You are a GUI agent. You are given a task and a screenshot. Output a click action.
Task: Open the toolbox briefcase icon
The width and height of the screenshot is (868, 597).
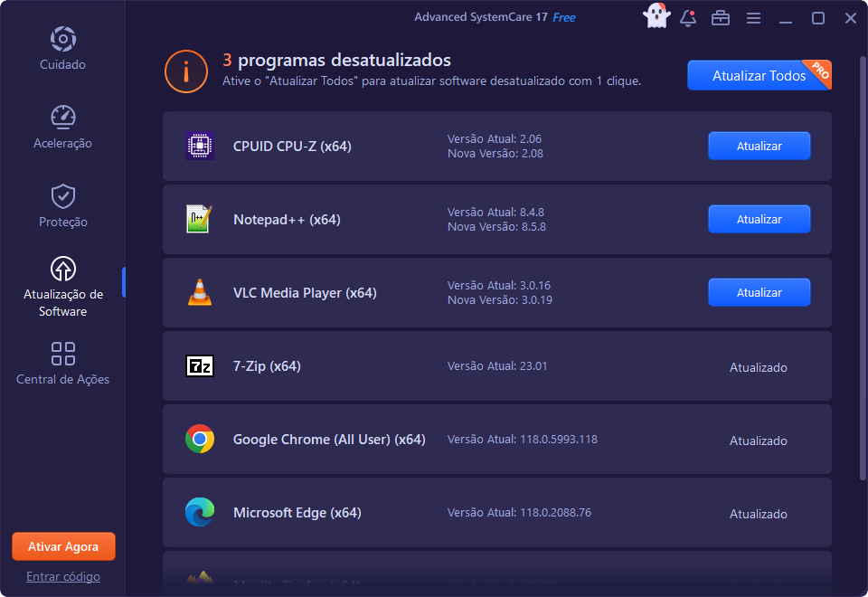pos(721,18)
